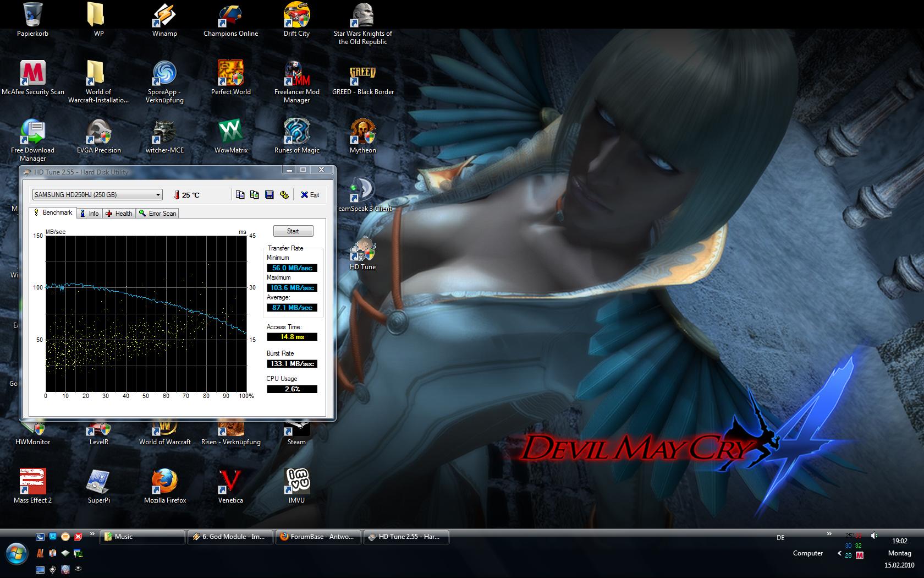
Task: Click the HD Tune 2.55 taskbar button
Action: [406, 537]
